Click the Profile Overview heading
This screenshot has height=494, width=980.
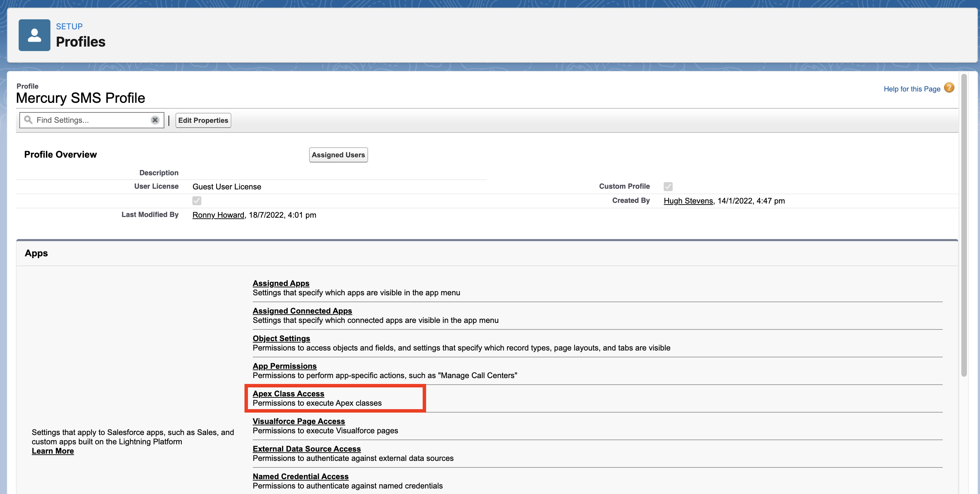click(x=60, y=155)
